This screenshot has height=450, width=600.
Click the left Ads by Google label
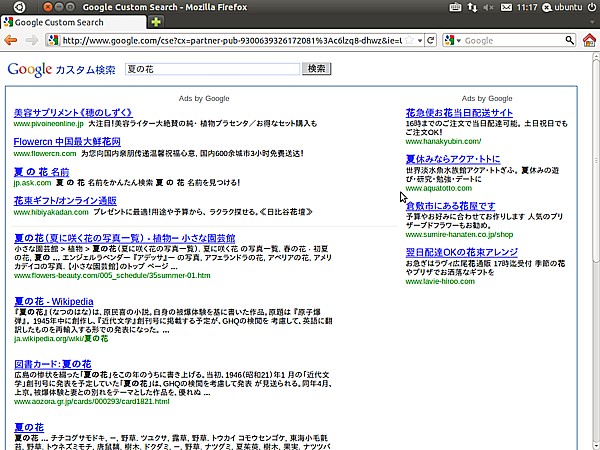point(204,98)
